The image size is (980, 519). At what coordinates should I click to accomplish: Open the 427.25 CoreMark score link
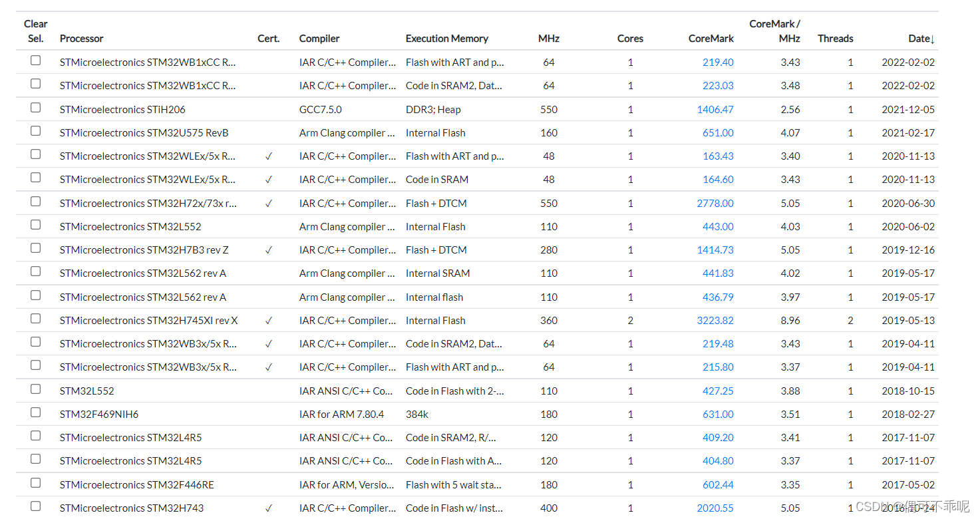(718, 391)
